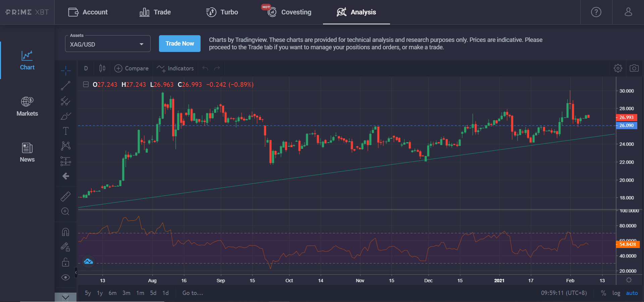Switch to the Covesting tab

pyautogui.click(x=296, y=12)
